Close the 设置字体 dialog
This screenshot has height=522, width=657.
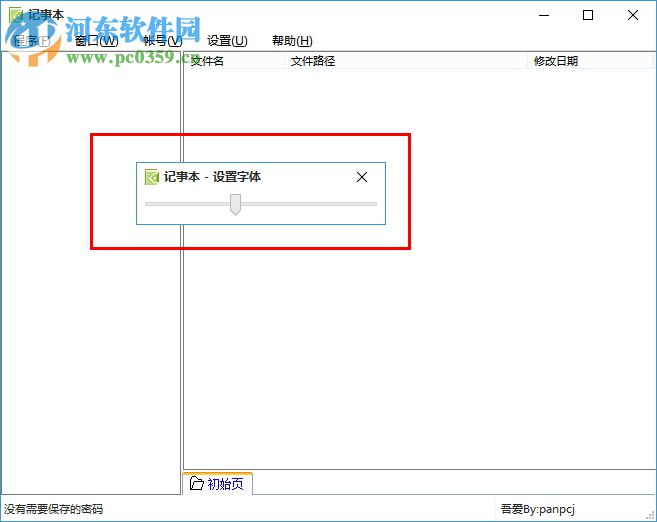pos(362,177)
